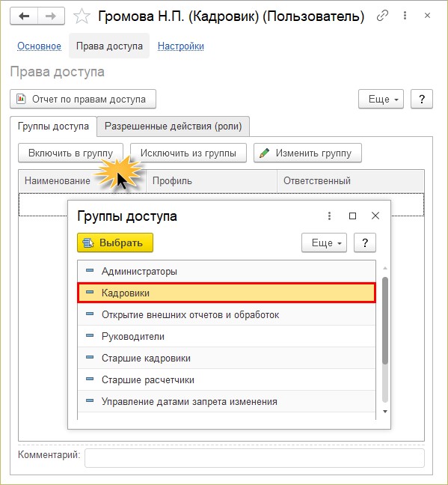
Task: Expand Еще dropdown in group selection dialog
Action: pyautogui.click(x=324, y=242)
